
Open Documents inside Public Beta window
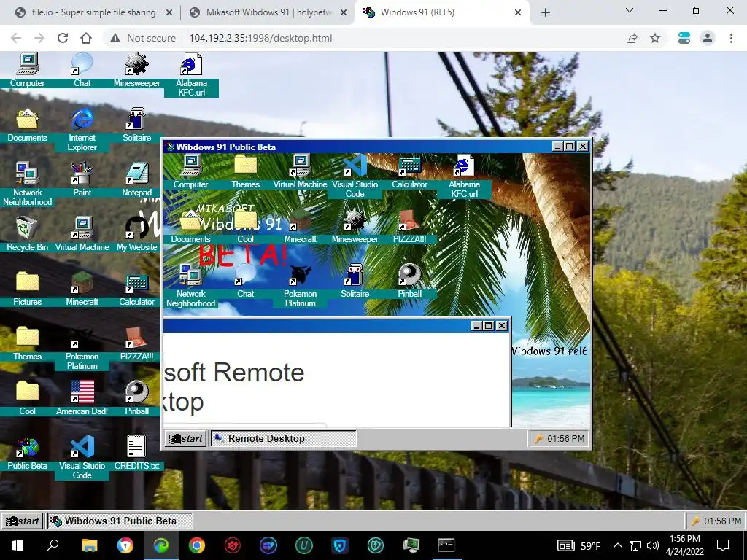[x=190, y=226]
